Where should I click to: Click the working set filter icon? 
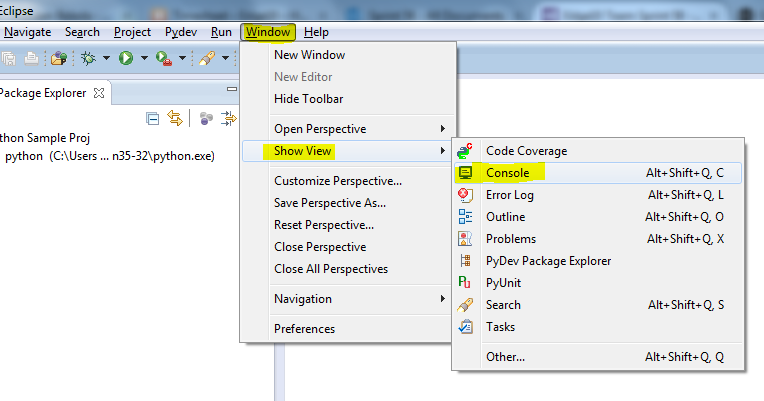point(207,118)
